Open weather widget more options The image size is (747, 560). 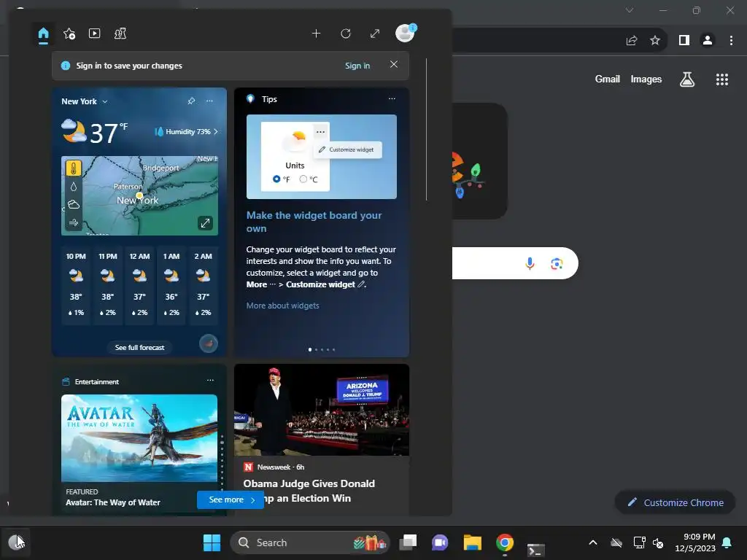pos(209,101)
